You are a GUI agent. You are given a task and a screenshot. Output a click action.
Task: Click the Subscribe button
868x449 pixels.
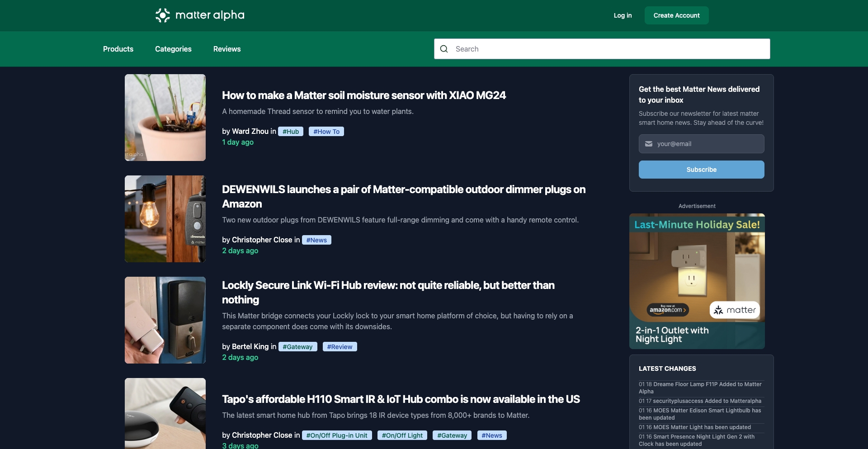[701, 169]
